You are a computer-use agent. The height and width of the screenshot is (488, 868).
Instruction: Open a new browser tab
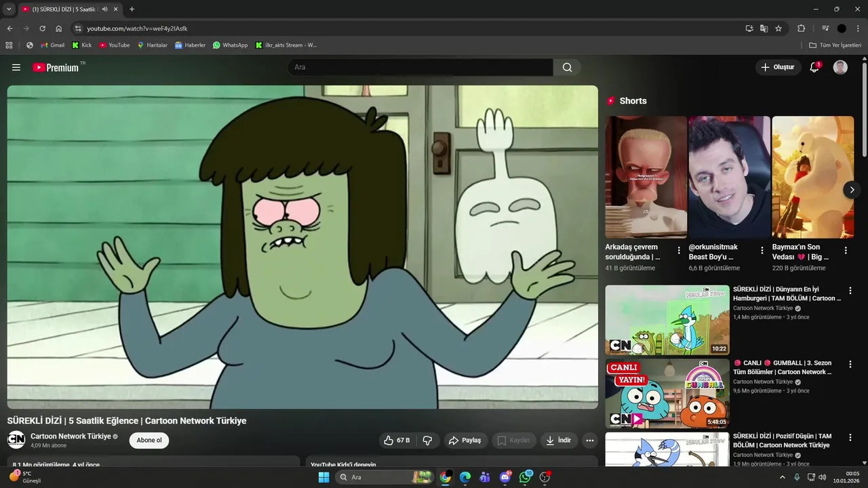tap(132, 9)
